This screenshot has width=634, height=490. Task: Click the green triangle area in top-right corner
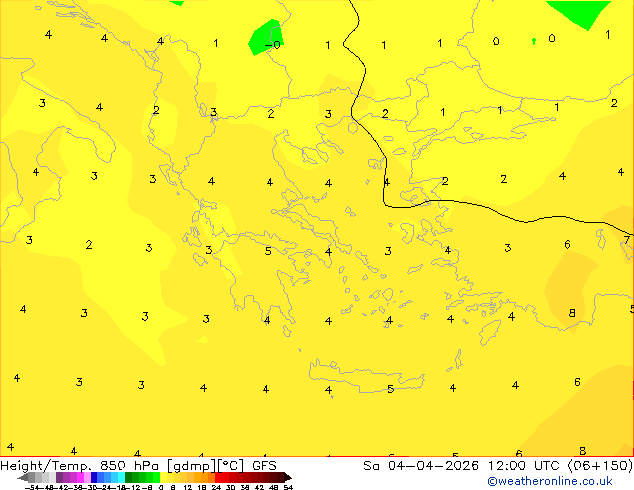580,12
